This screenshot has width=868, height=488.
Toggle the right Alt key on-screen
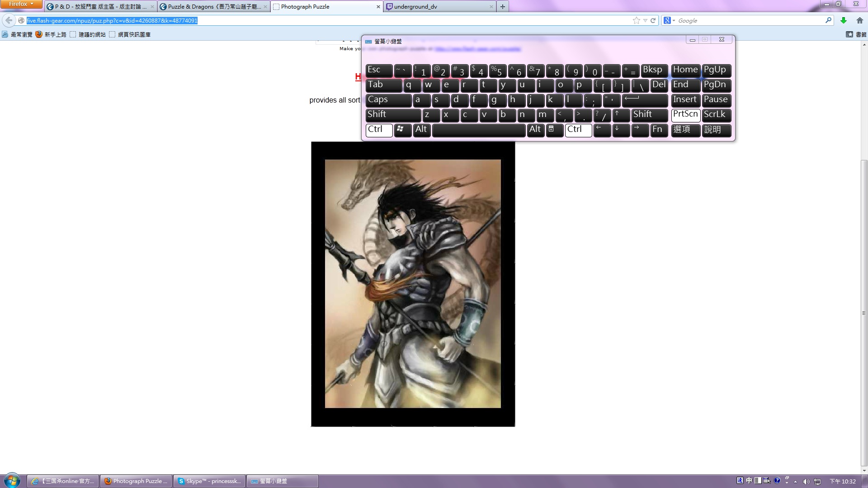[x=536, y=130]
